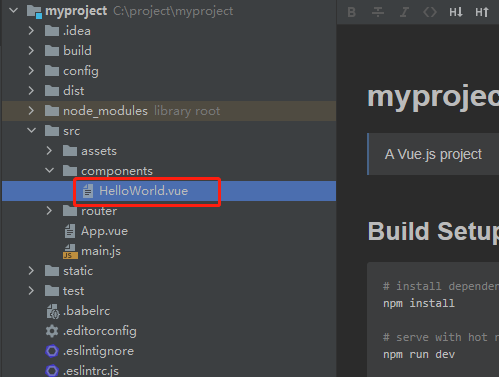Click the src folder icon
This screenshot has height=377, width=499.
[52, 131]
